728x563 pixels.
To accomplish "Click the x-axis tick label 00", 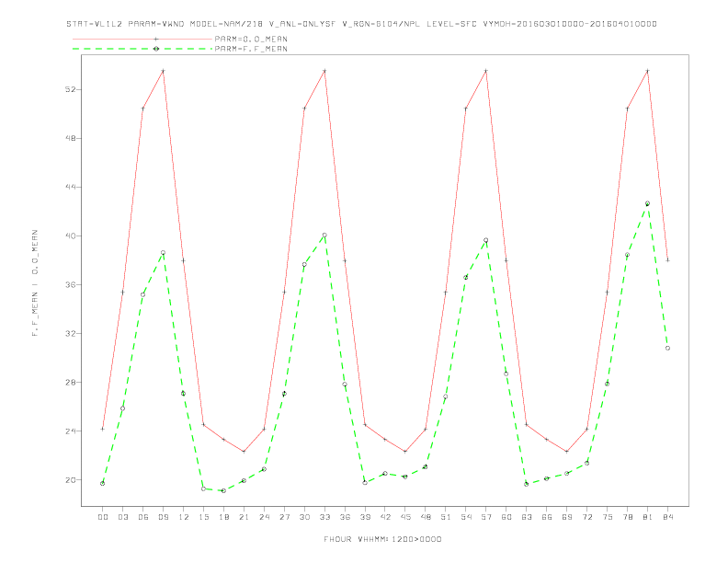I will coord(103,517).
